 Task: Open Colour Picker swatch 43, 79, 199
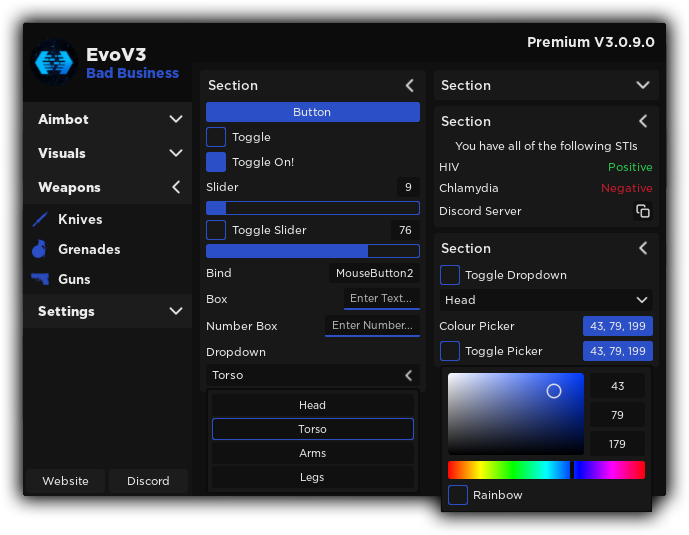click(x=618, y=326)
